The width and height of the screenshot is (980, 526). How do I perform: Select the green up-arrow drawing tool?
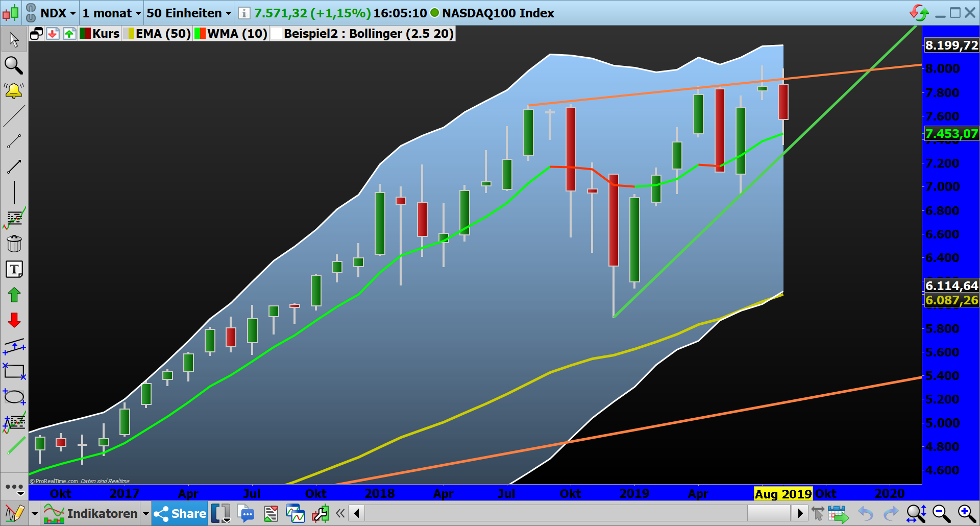click(14, 295)
